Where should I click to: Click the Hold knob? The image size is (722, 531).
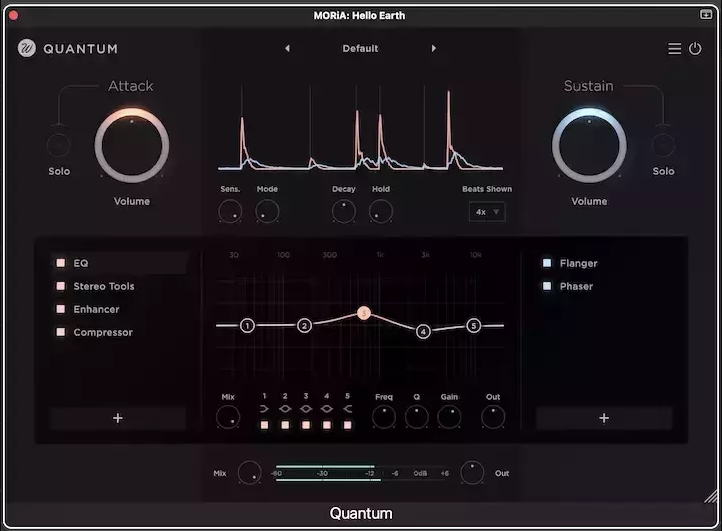pos(381,211)
